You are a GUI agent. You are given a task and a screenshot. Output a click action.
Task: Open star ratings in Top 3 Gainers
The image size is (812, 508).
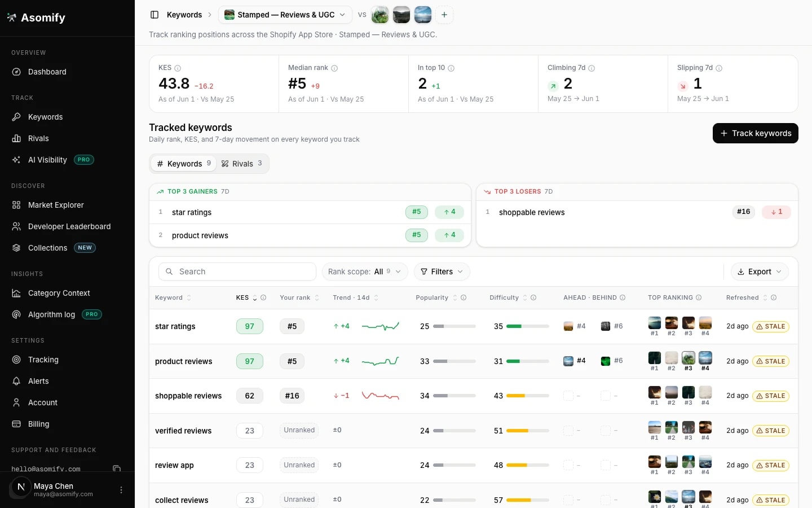[x=310, y=212]
